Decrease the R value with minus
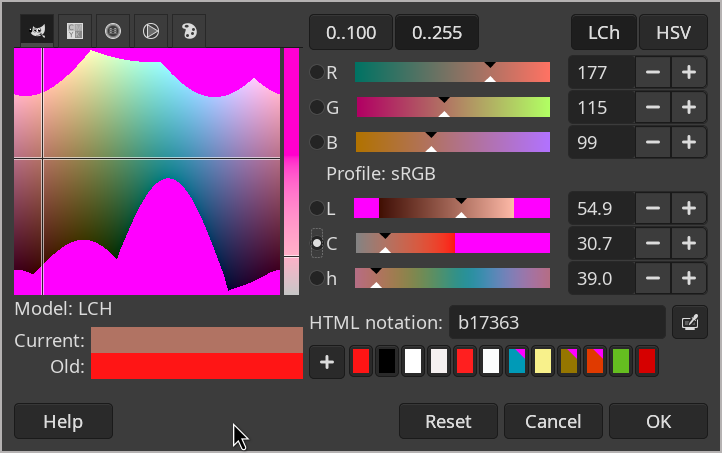Viewport: 722px width, 453px height. [653, 72]
